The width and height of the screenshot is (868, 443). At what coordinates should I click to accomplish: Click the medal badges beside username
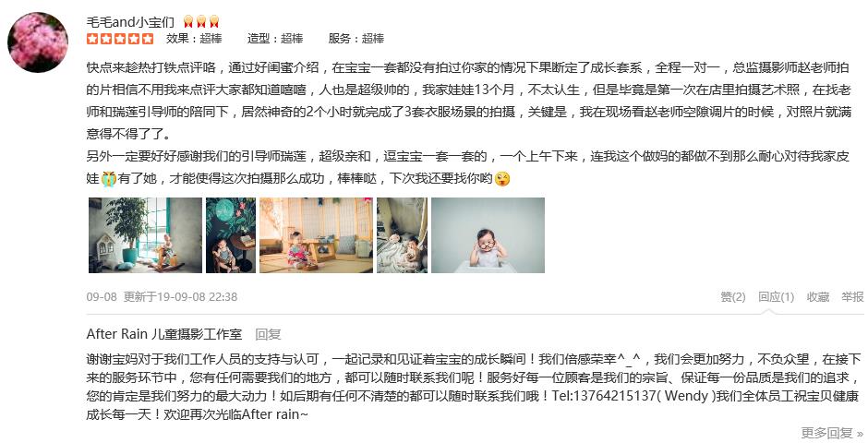pyautogui.click(x=201, y=21)
